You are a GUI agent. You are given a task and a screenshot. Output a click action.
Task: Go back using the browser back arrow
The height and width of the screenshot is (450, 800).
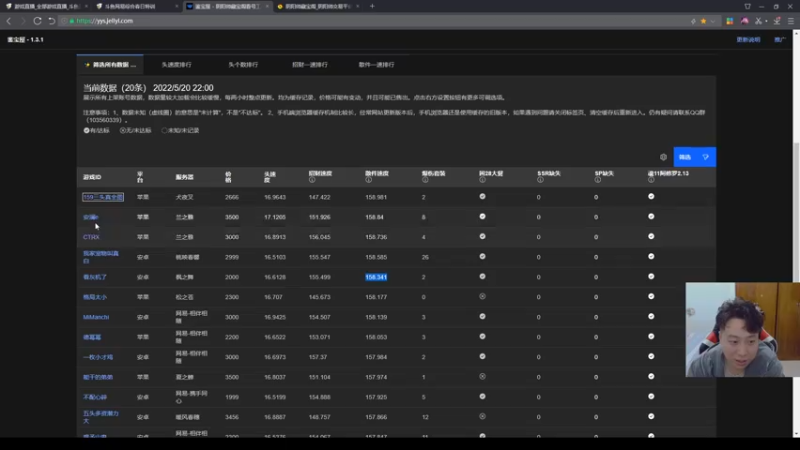(9, 21)
